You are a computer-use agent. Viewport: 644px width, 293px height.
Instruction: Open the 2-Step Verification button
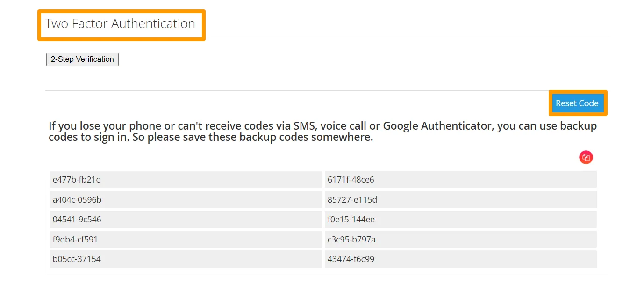tap(82, 59)
